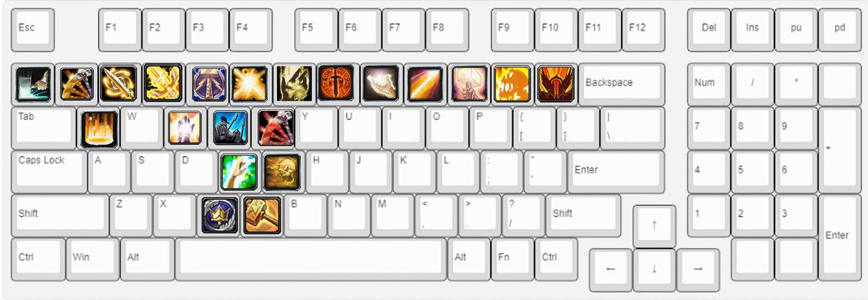The width and height of the screenshot is (868, 300).
Task: Select the green reaching hand spell icon
Action: 239,172
